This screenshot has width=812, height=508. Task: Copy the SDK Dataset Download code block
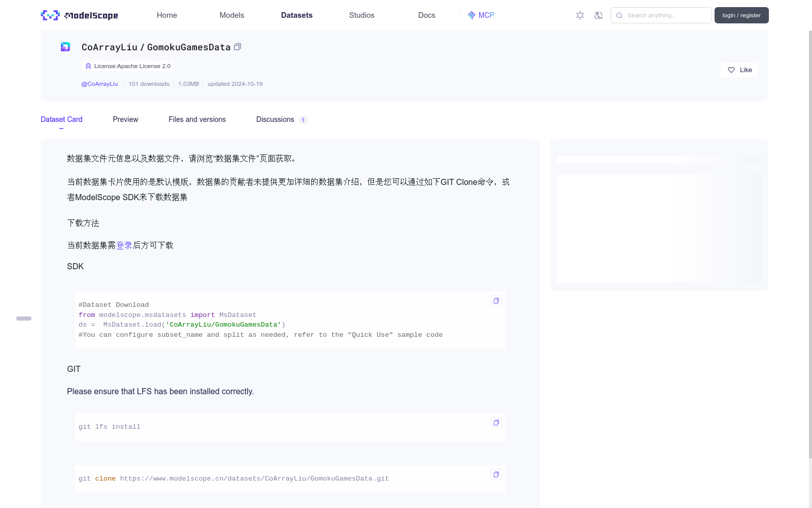[x=496, y=301]
